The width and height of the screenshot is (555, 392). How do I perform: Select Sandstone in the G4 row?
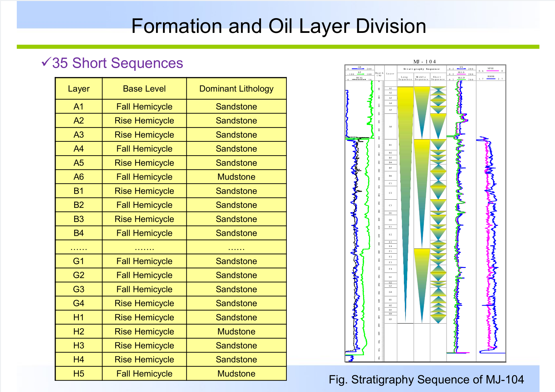coord(236,303)
